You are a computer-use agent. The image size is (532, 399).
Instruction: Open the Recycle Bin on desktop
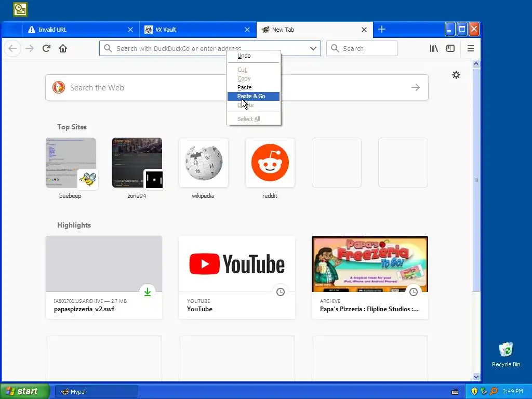click(x=506, y=354)
